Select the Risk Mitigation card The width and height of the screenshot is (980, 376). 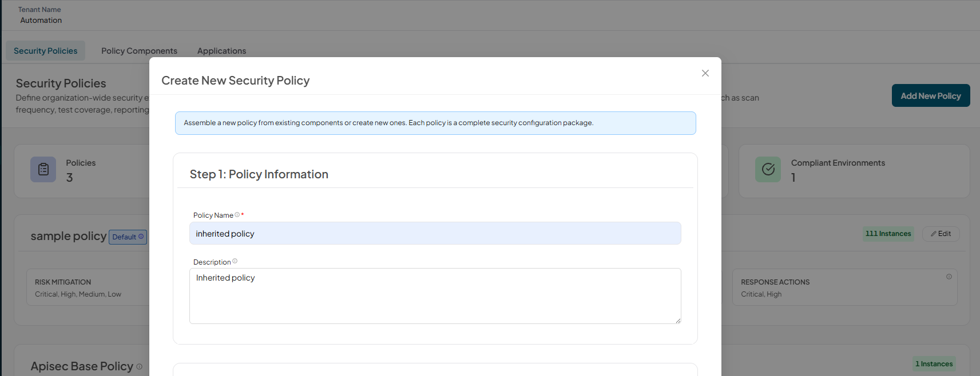[88, 287]
